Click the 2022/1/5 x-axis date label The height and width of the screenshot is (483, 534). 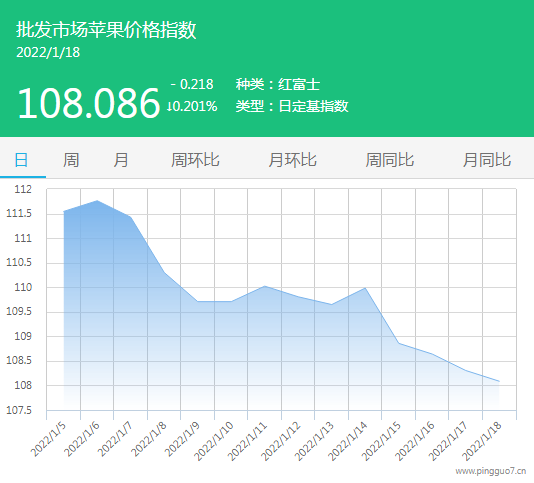pyautogui.click(x=49, y=439)
